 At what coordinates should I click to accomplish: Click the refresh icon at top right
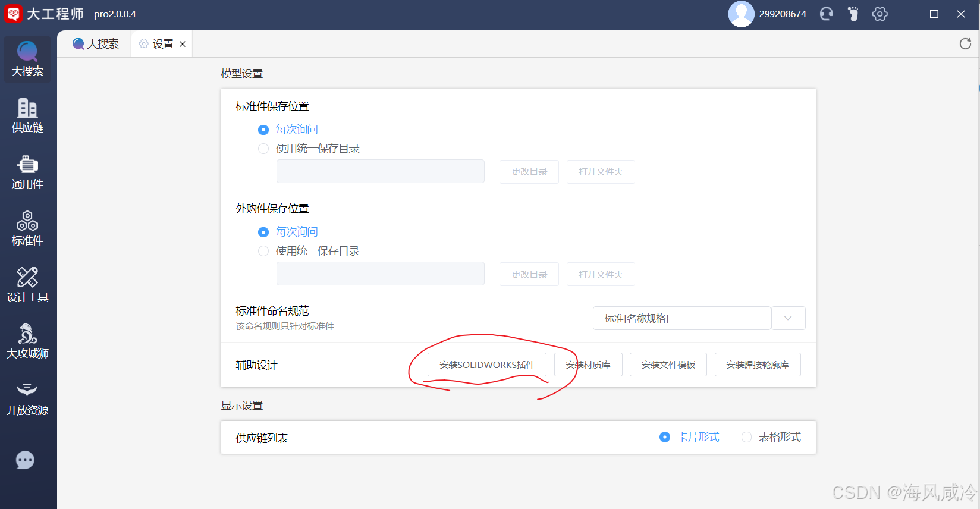point(965,43)
